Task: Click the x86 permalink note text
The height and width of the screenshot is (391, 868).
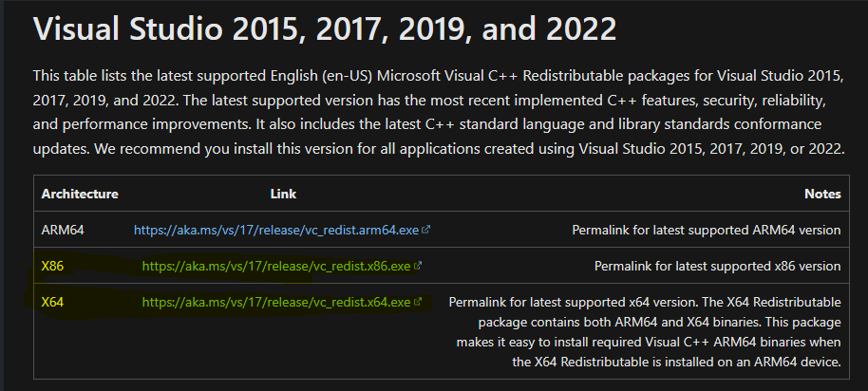Action: [x=717, y=267]
